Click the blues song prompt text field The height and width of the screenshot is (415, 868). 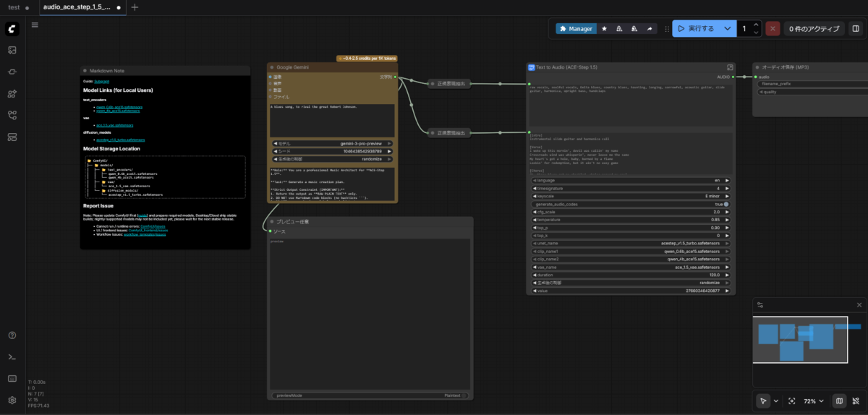tap(332, 119)
